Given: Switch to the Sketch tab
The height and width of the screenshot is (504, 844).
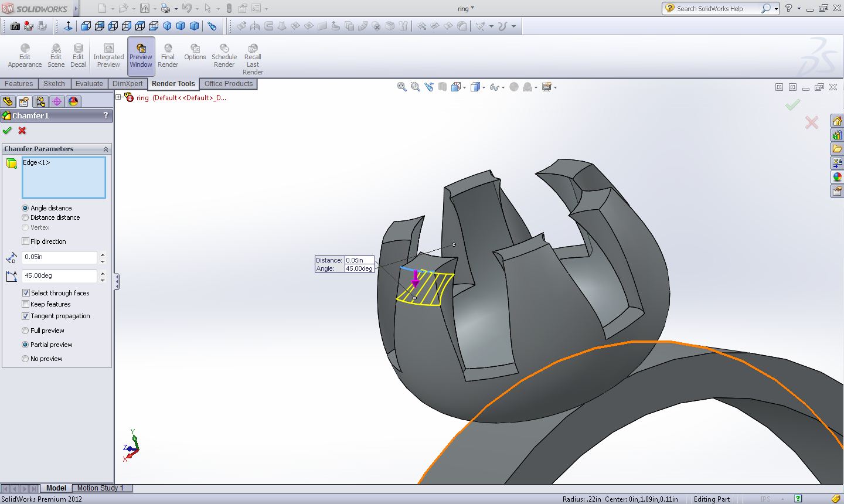Looking at the screenshot, I should [x=54, y=84].
